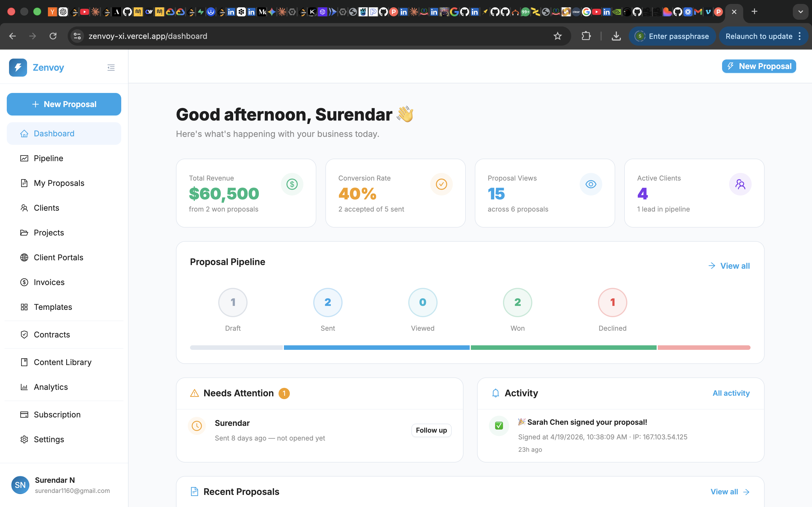The width and height of the screenshot is (812, 507).
Task: Click the site info icon in the address bar
Action: tap(78, 36)
